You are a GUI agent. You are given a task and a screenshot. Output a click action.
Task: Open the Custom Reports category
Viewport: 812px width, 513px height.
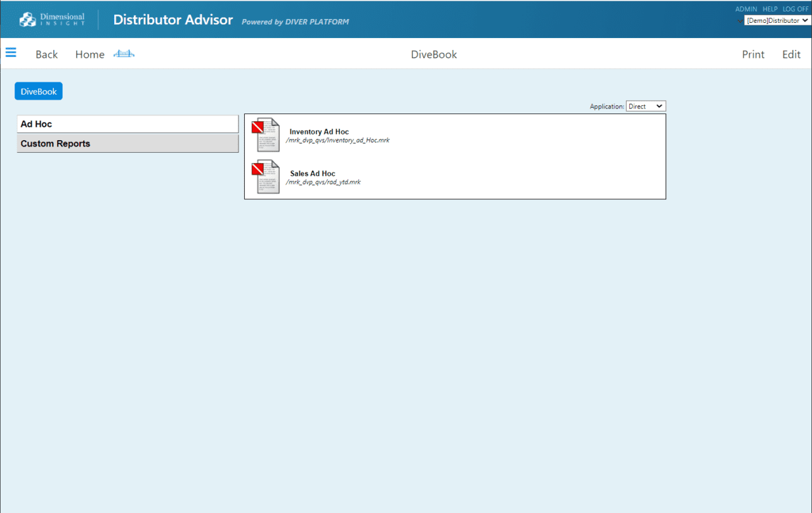coord(127,143)
